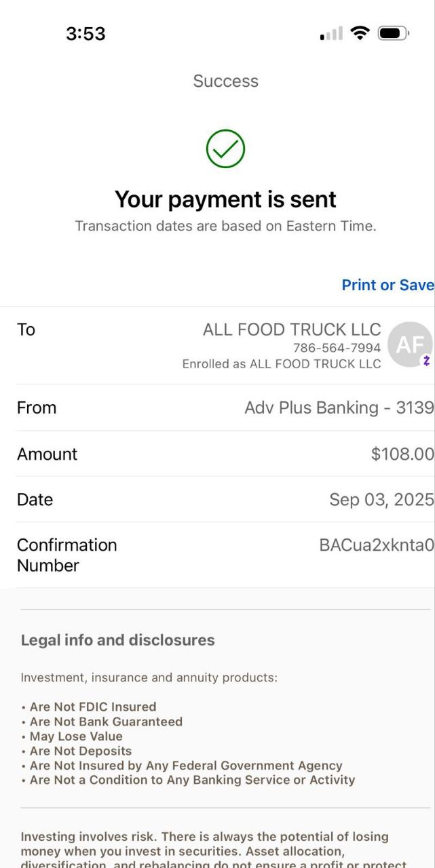Tap the 'Your payment is sent' heading
435x868 pixels.
pos(225,199)
